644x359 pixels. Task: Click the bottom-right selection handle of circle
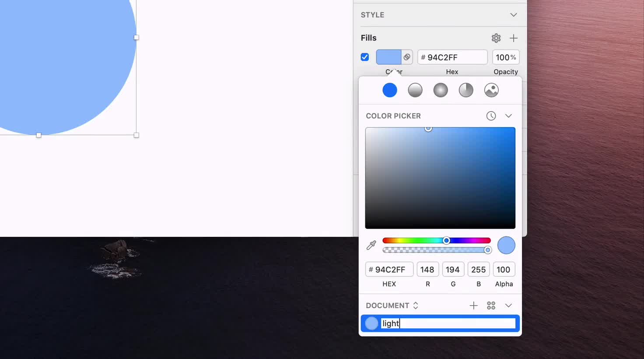(x=136, y=135)
